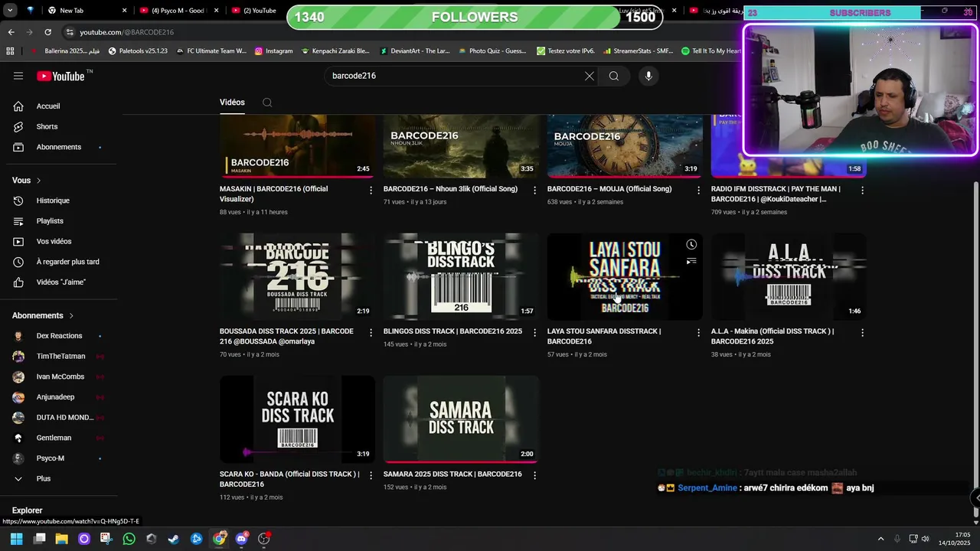This screenshot has width=980, height=551.
Task: Reload the page in browser
Action: [47, 32]
